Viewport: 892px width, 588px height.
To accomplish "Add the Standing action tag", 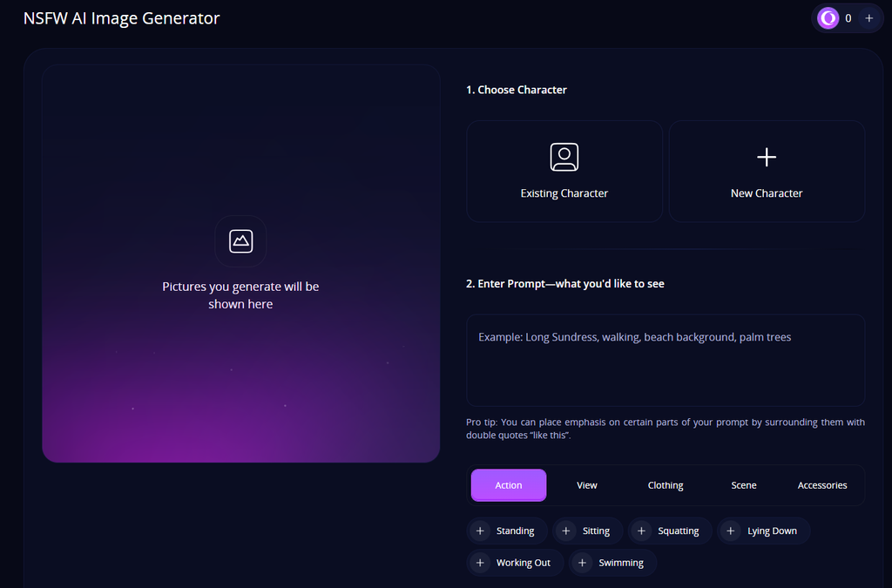I will tap(507, 531).
